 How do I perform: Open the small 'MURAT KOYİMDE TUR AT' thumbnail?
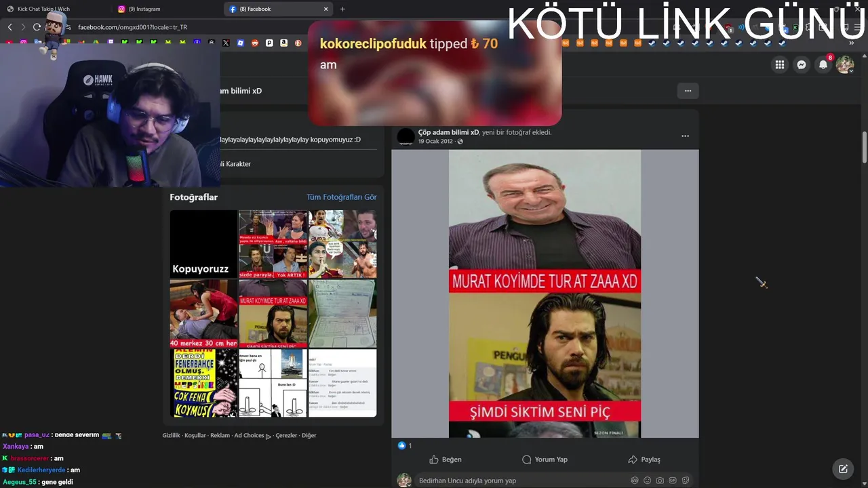pyautogui.click(x=273, y=314)
